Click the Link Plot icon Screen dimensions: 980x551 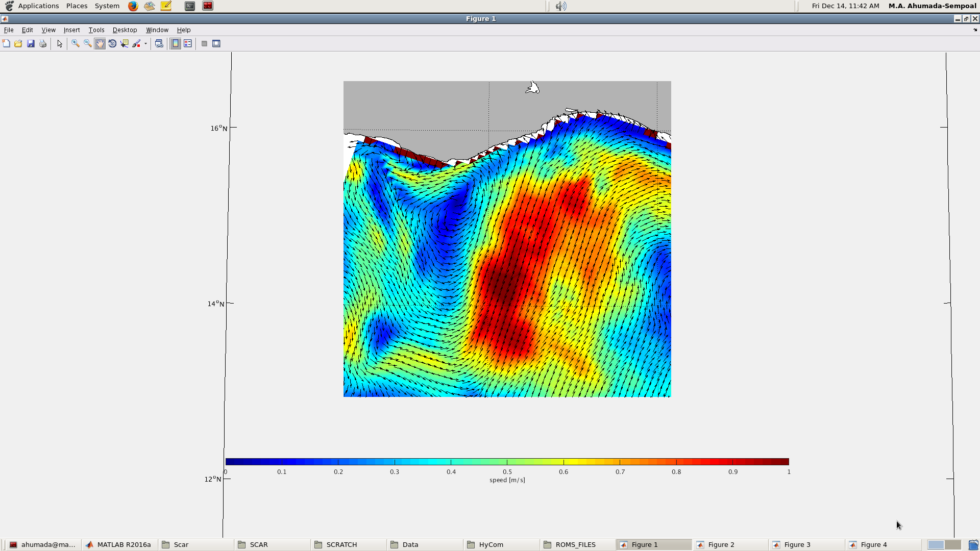pyautogui.click(x=159, y=44)
